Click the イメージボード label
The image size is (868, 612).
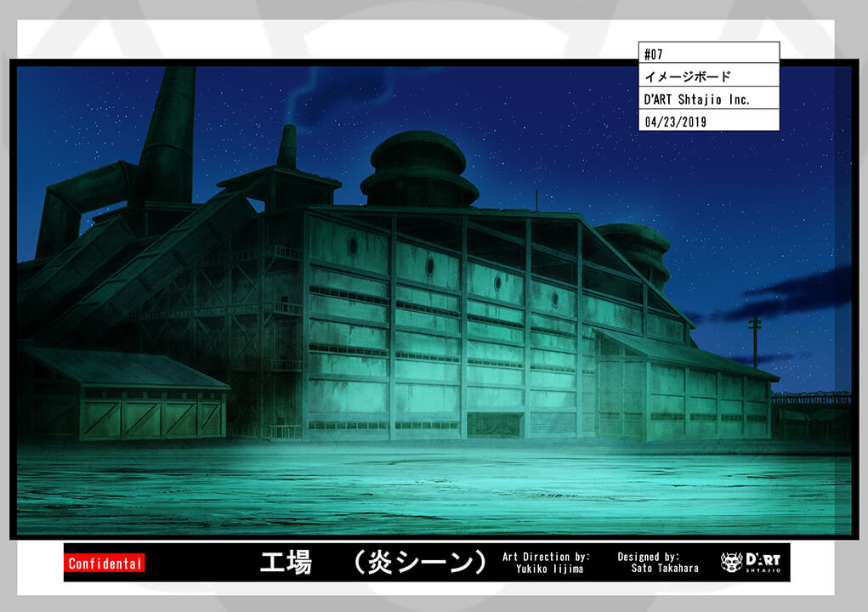pos(688,76)
